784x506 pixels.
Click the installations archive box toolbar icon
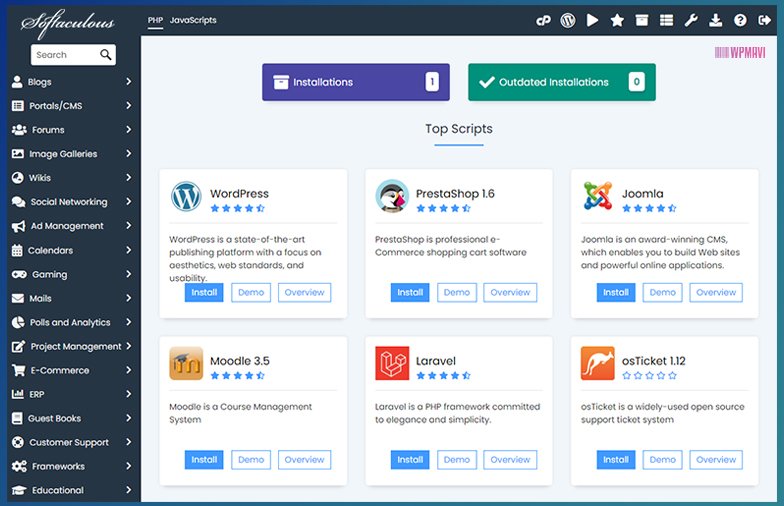coord(642,20)
